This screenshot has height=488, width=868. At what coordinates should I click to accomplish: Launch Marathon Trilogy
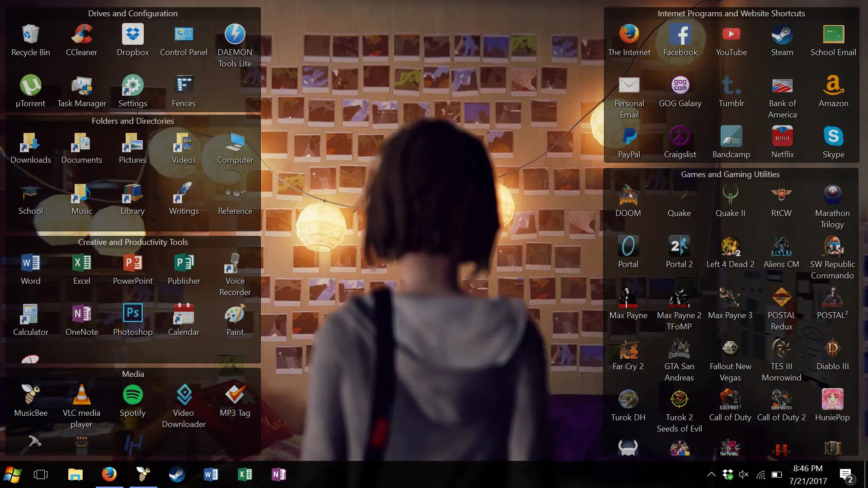832,207
